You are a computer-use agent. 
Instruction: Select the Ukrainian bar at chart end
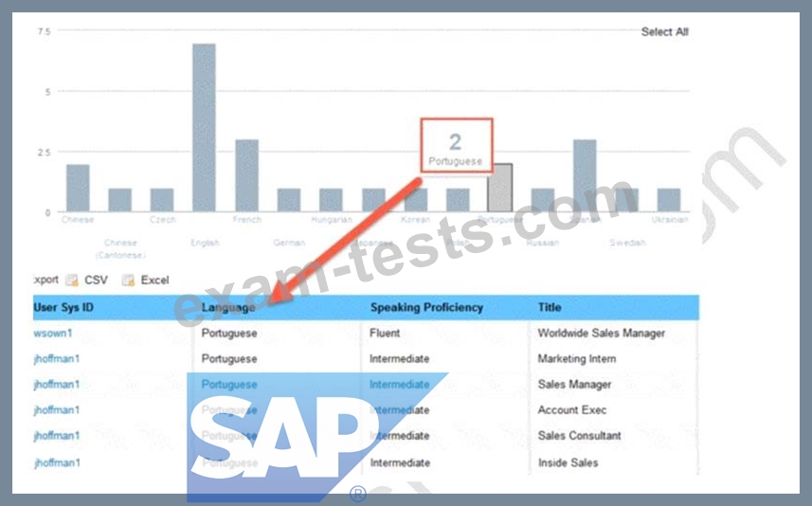click(669, 200)
